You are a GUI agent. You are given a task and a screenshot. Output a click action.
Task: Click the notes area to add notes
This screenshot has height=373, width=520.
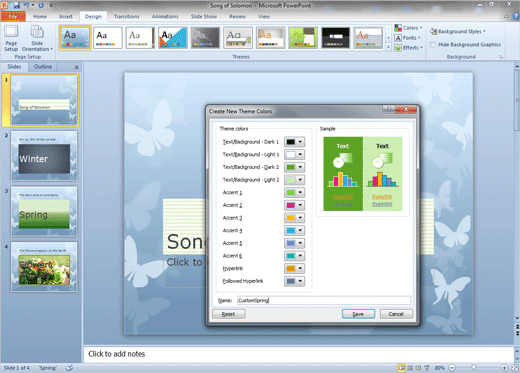(298, 354)
